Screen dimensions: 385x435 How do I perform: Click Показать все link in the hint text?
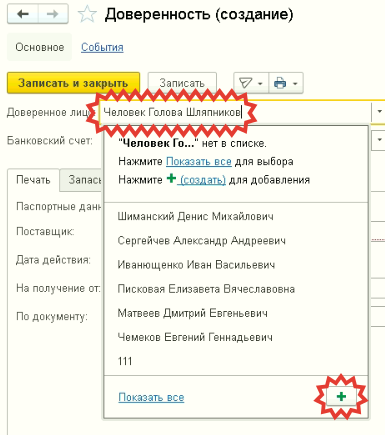tap(199, 162)
